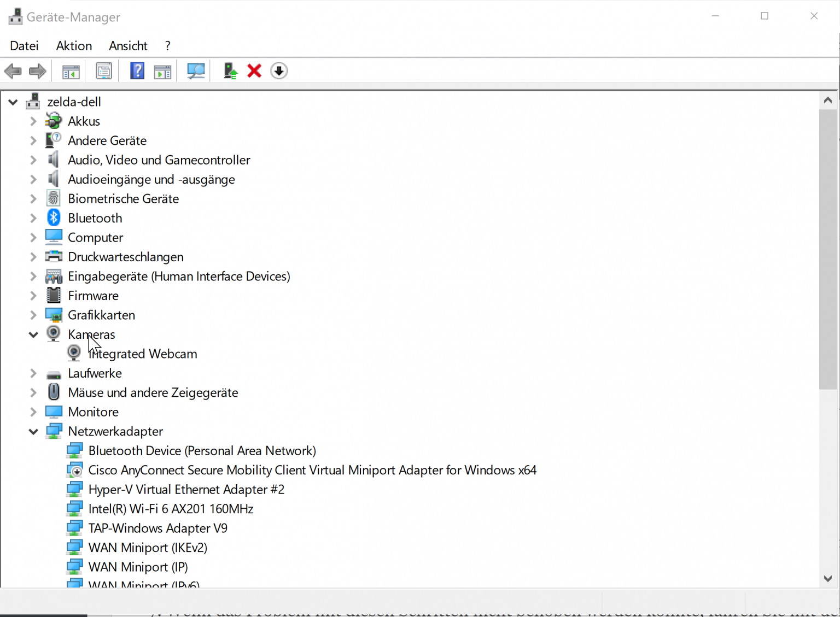Open the Properties toolbar icon
Viewport: 840px width, 617px height.
pos(103,70)
